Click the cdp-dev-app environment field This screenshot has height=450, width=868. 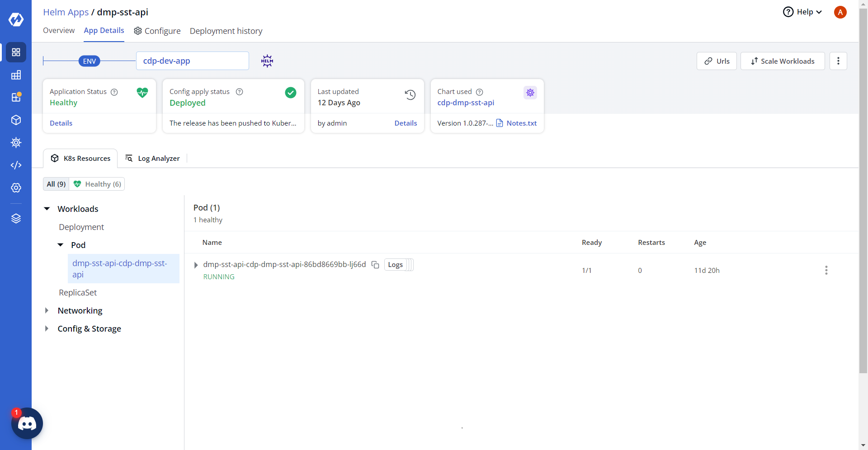tap(192, 61)
